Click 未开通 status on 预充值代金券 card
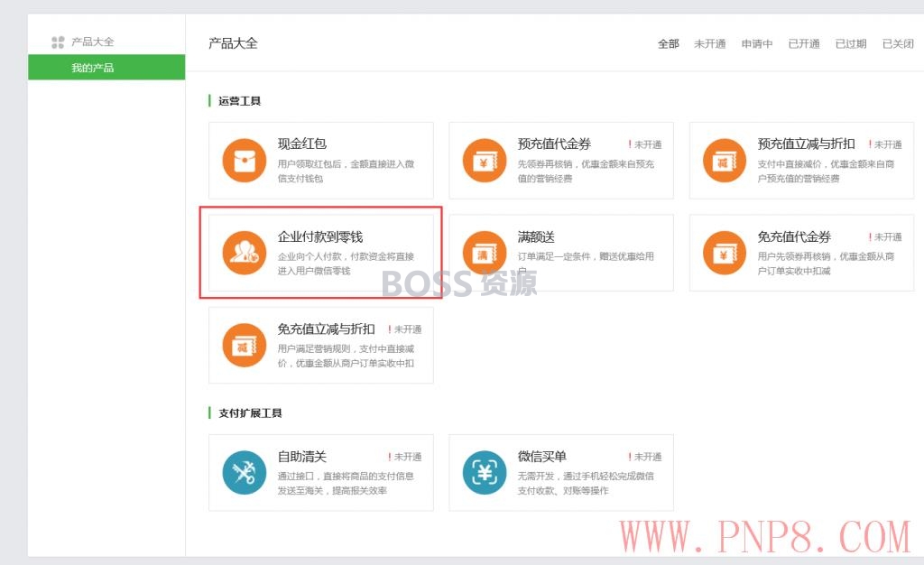The image size is (924, 565). pyautogui.click(x=644, y=144)
